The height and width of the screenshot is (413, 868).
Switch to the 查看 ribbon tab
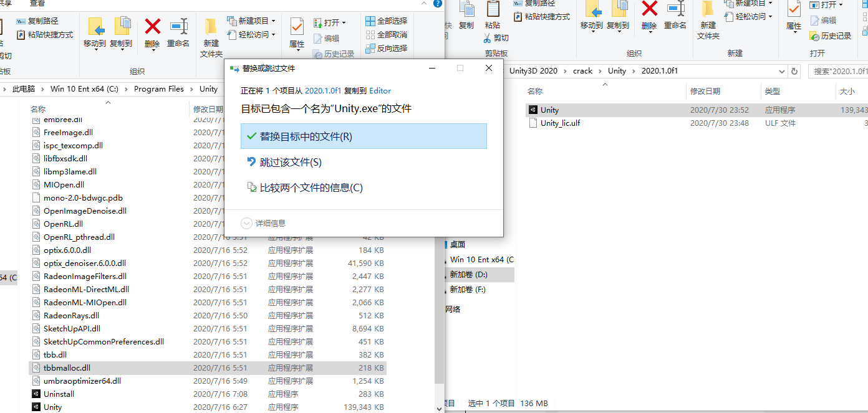click(37, 3)
